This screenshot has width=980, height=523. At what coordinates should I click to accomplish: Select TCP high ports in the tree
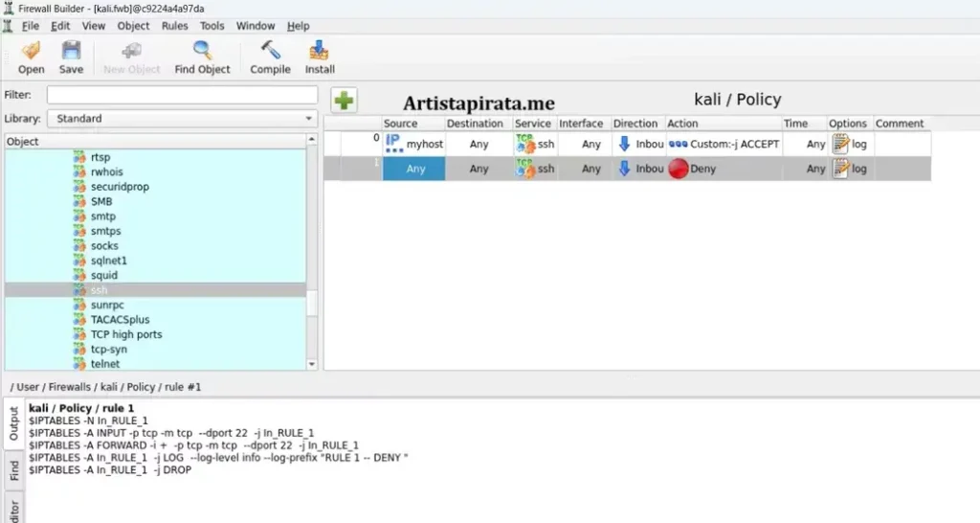pyautogui.click(x=126, y=334)
